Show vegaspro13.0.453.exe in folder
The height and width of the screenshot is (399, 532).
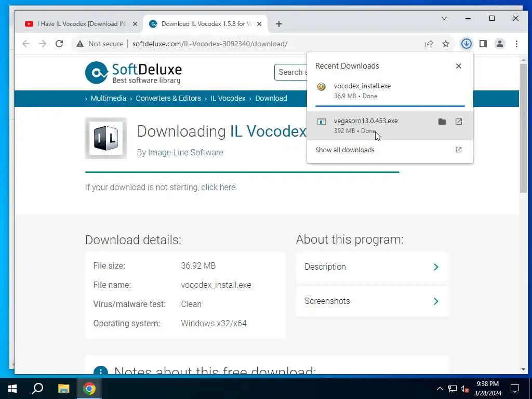[x=442, y=122]
